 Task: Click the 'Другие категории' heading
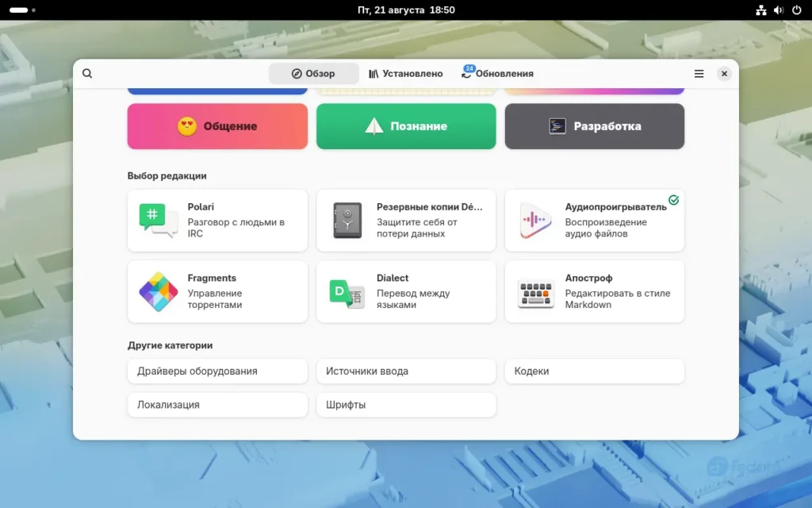(x=170, y=345)
